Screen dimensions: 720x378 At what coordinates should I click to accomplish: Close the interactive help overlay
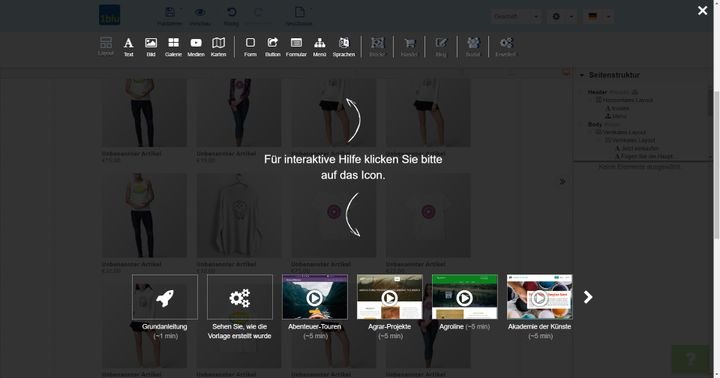pyautogui.click(x=703, y=11)
